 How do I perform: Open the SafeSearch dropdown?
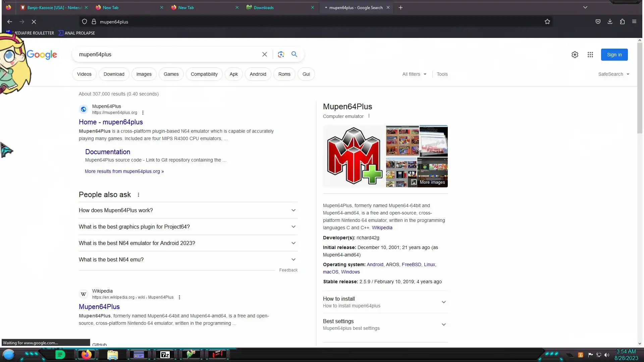(613, 74)
